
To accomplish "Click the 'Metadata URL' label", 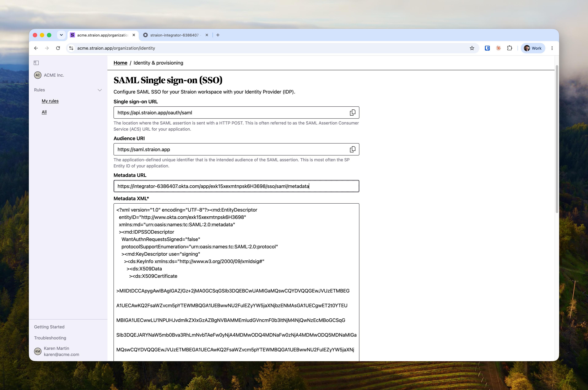I will click(130, 175).
